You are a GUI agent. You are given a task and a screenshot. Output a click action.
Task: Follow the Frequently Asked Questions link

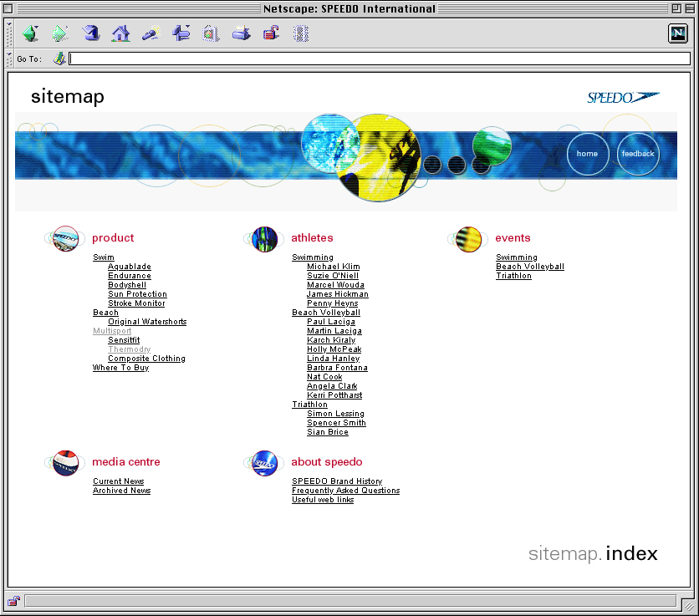coord(345,491)
